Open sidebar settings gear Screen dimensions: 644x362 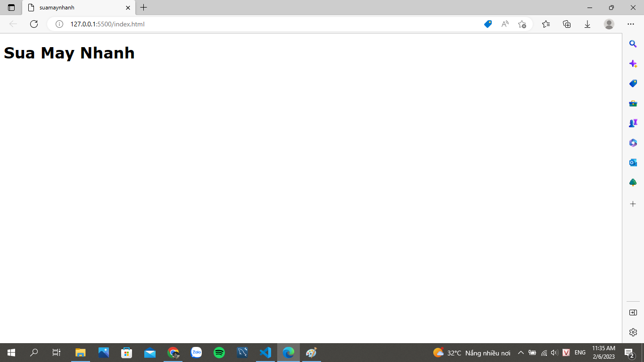click(633, 332)
